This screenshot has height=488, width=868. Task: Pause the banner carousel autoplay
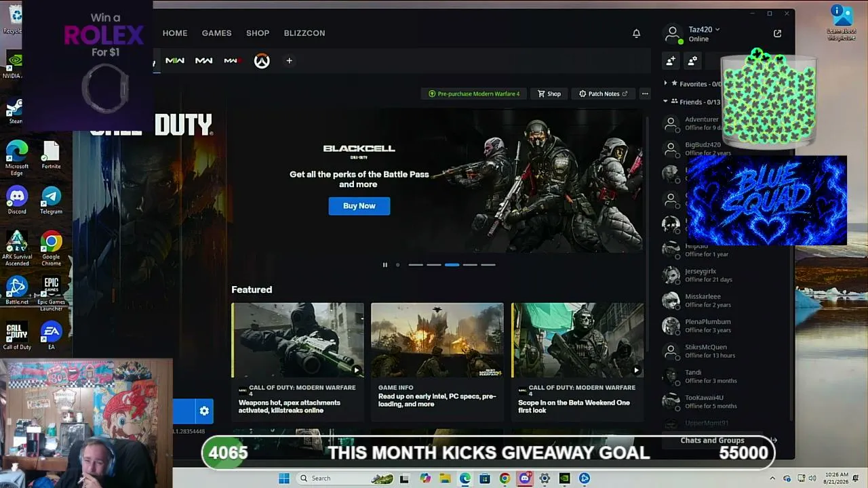[x=384, y=265]
